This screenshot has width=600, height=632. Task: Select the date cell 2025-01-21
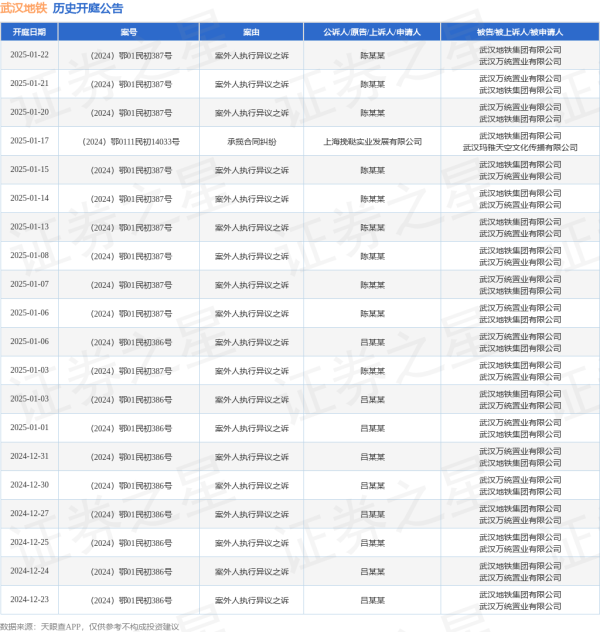tap(29, 83)
